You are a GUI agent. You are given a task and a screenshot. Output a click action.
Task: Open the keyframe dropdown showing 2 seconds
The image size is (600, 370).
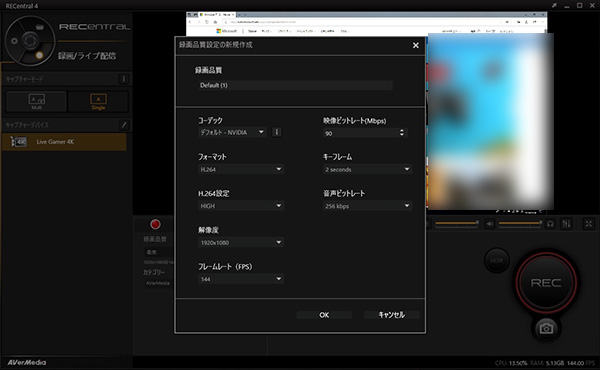pos(367,169)
